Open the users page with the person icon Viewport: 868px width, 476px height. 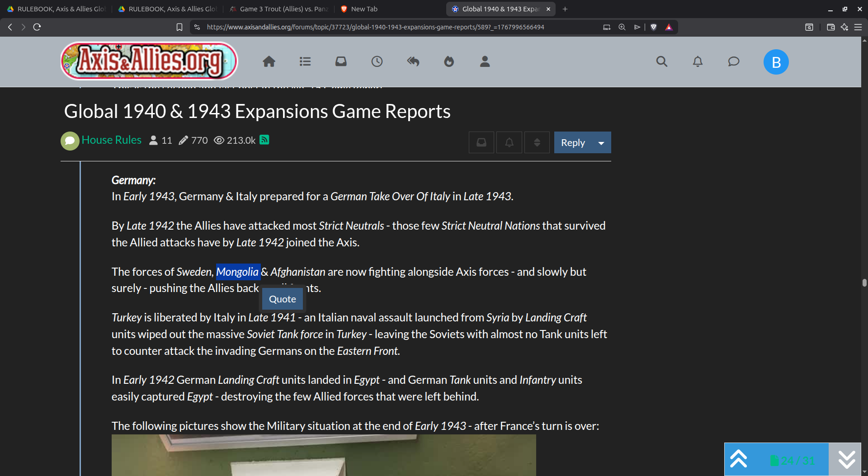[x=485, y=61]
